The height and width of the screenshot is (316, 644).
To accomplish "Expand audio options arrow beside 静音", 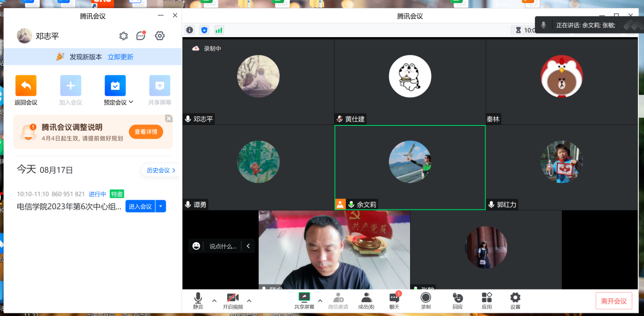I will [x=214, y=300].
